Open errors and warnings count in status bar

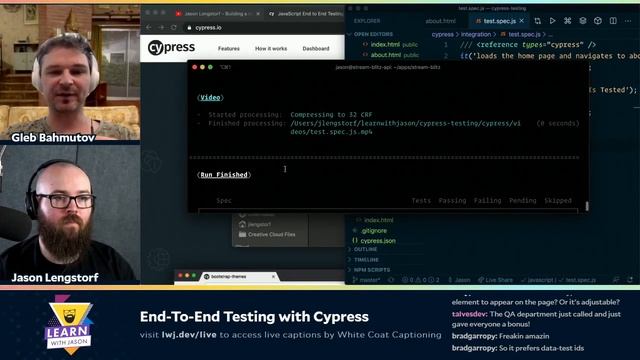pos(421,280)
